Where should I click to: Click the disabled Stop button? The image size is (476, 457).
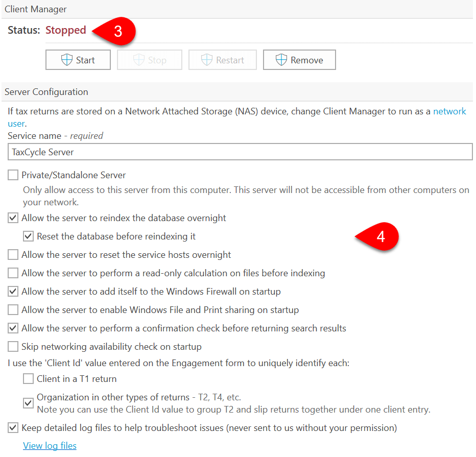click(150, 60)
